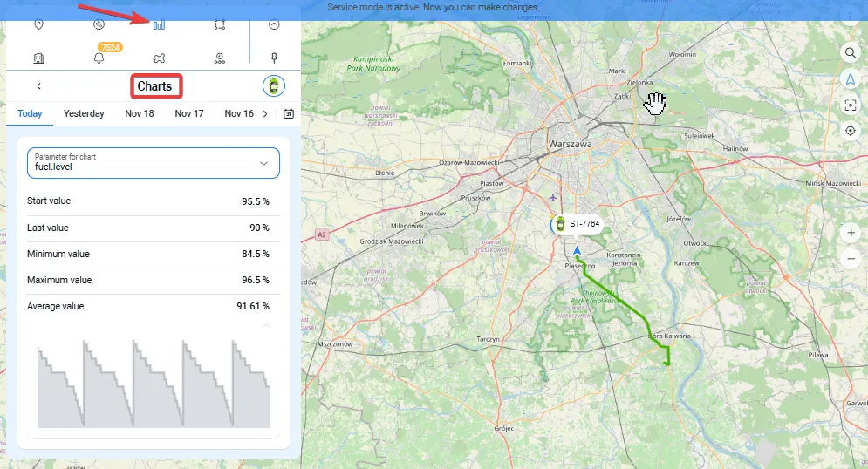Show more dates with right chevron

pyautogui.click(x=265, y=113)
